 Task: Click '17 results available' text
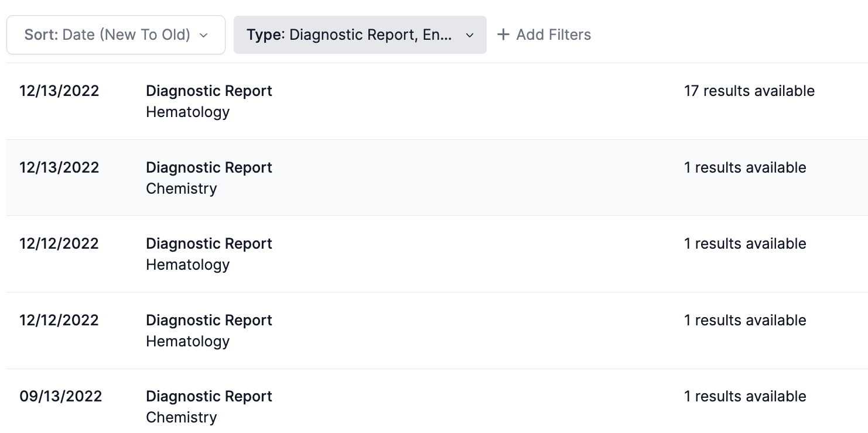pos(749,91)
